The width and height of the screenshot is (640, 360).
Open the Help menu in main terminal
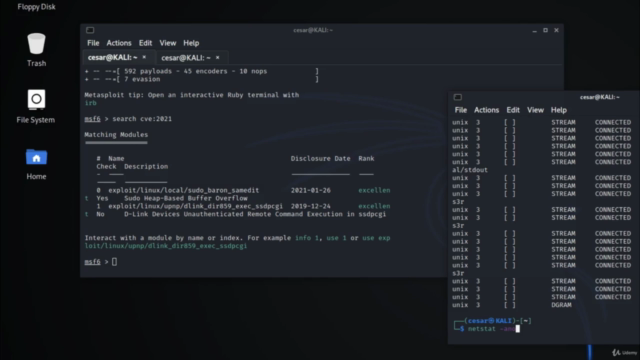pos(191,43)
